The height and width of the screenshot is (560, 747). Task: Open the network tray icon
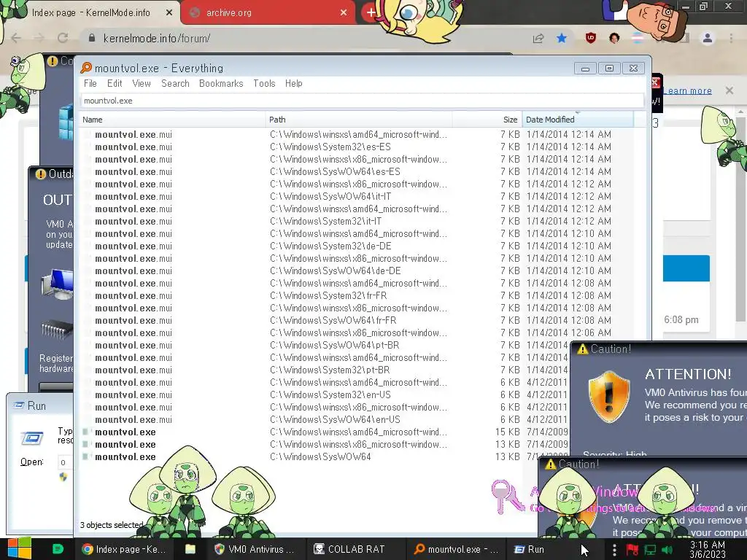click(x=650, y=549)
